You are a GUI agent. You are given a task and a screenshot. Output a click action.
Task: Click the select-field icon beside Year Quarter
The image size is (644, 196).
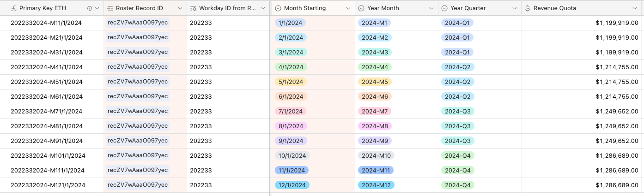click(444, 8)
